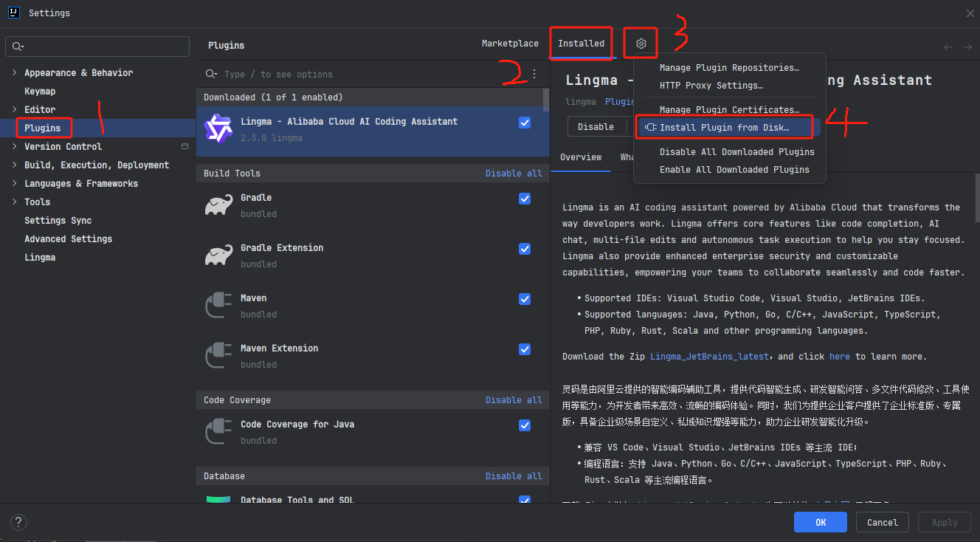
Task: Click the Disable plugin button
Action: pyautogui.click(x=596, y=127)
